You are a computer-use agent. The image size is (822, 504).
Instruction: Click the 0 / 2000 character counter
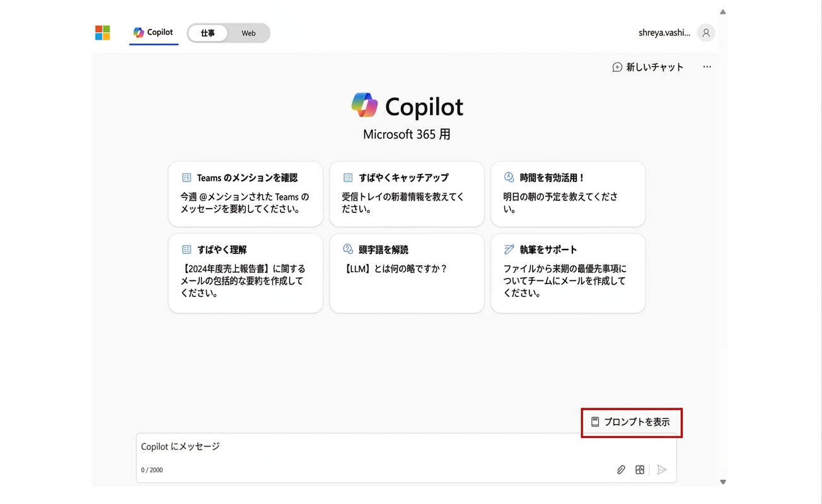tap(152, 470)
